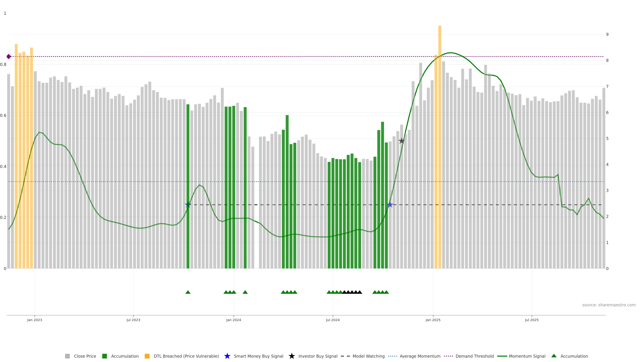Toggle Average Momentum legend entry

click(x=420, y=356)
